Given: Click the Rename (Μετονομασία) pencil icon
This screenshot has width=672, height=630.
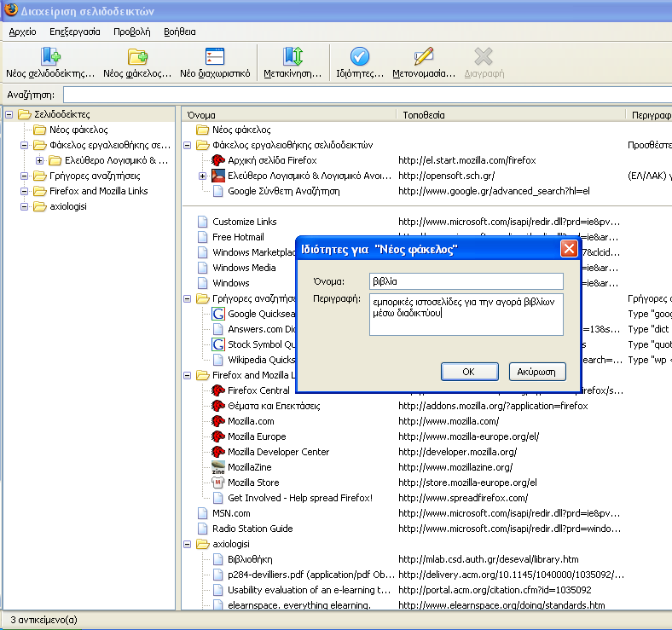Looking at the screenshot, I should 424,56.
